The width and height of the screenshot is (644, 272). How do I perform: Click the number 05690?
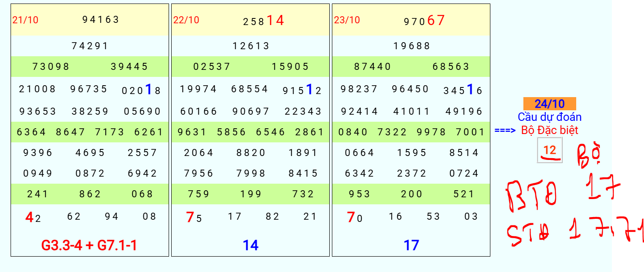coord(143,111)
